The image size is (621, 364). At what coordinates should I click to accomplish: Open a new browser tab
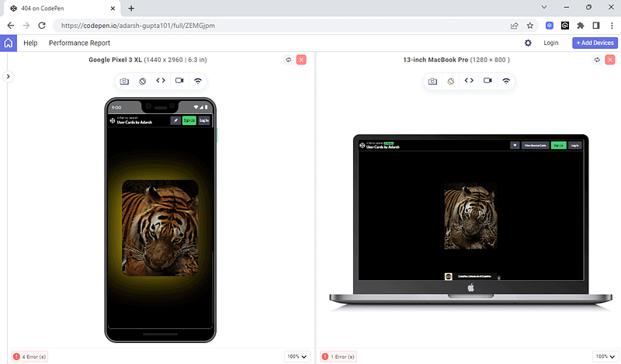[x=131, y=8]
